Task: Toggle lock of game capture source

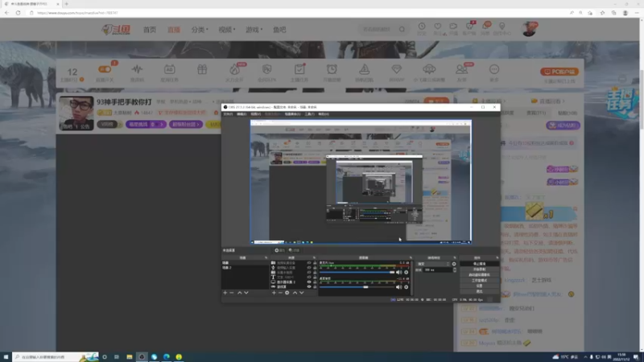Action: tap(315, 286)
